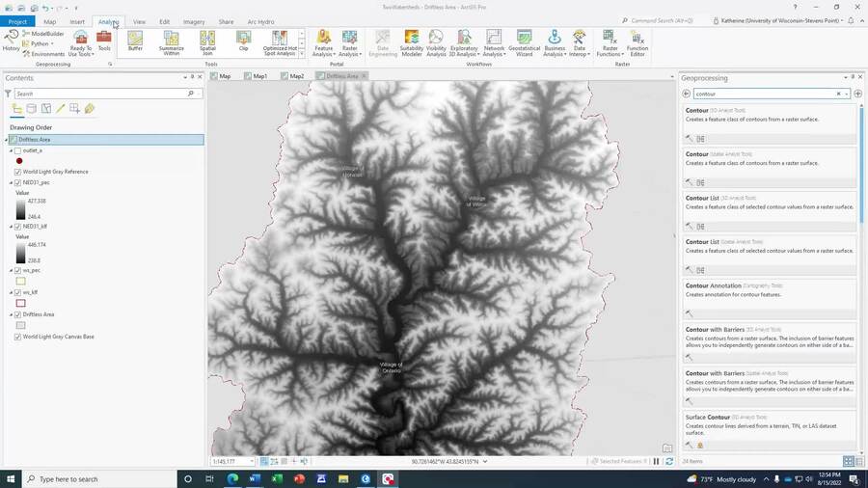Go back in Geoprocessing pane

coord(687,95)
